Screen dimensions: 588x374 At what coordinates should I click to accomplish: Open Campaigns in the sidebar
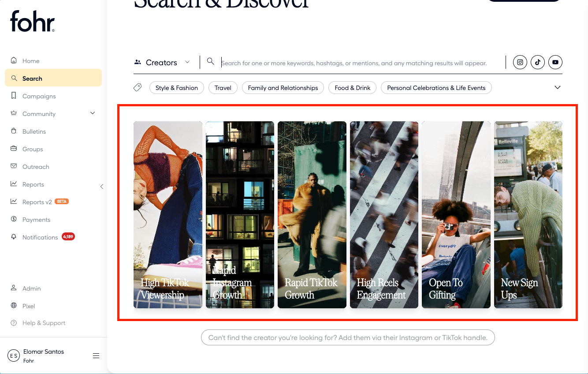[39, 96]
